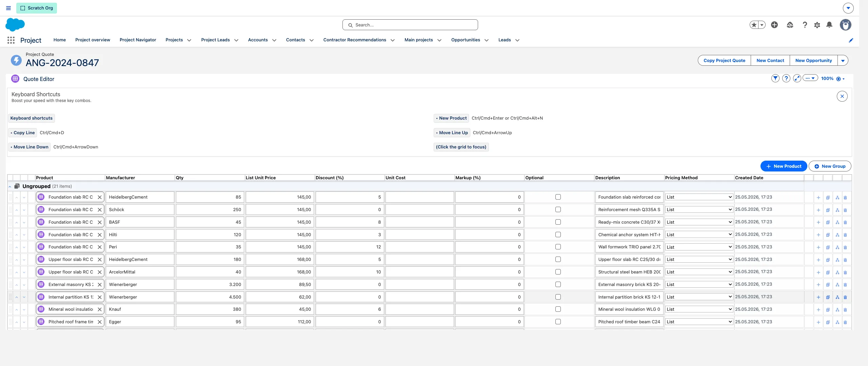Collapse the Ungrouped group
Viewport: 868px width, 366px height.
10,187
